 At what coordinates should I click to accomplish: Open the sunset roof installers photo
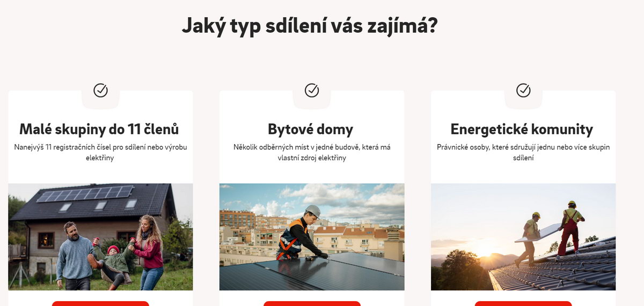523,237
